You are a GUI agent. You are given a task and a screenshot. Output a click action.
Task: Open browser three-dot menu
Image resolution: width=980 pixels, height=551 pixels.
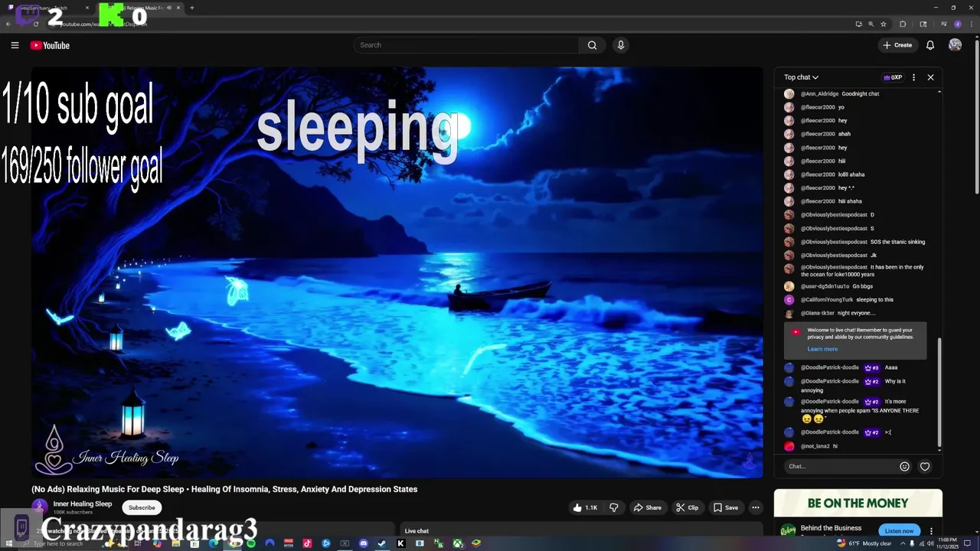point(971,24)
